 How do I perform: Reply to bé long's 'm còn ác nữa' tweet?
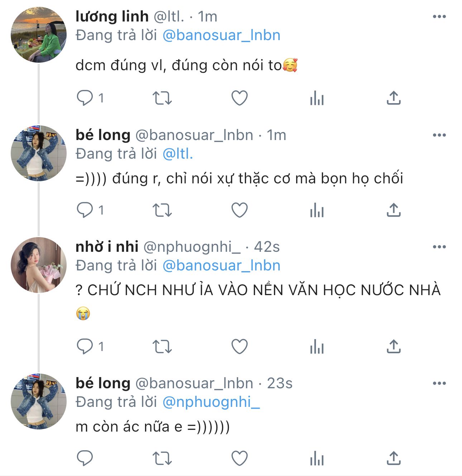click(85, 458)
